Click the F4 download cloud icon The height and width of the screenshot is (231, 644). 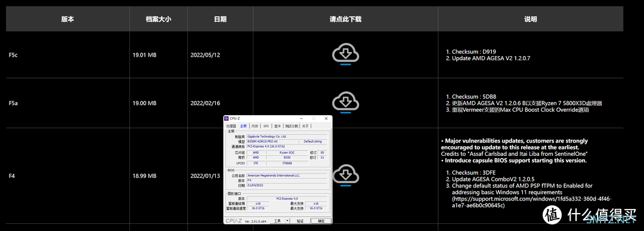[346, 176]
